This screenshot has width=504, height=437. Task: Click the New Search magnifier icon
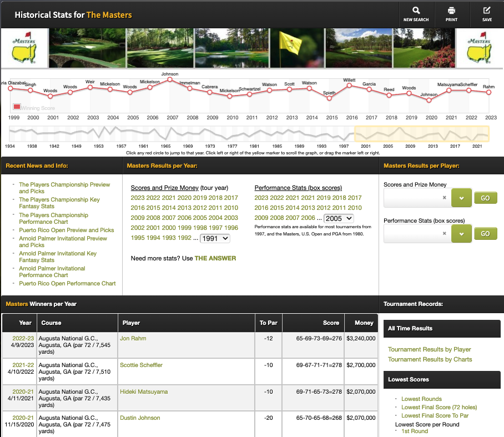[416, 11]
